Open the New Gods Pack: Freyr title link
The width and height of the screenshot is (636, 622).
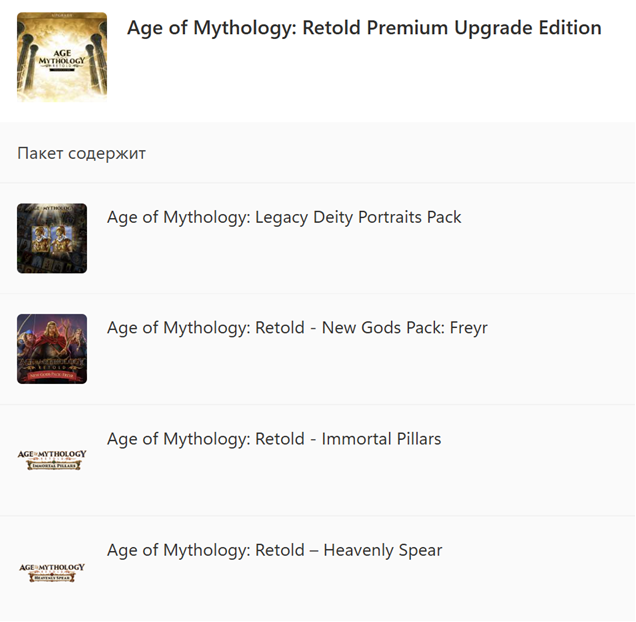(297, 328)
